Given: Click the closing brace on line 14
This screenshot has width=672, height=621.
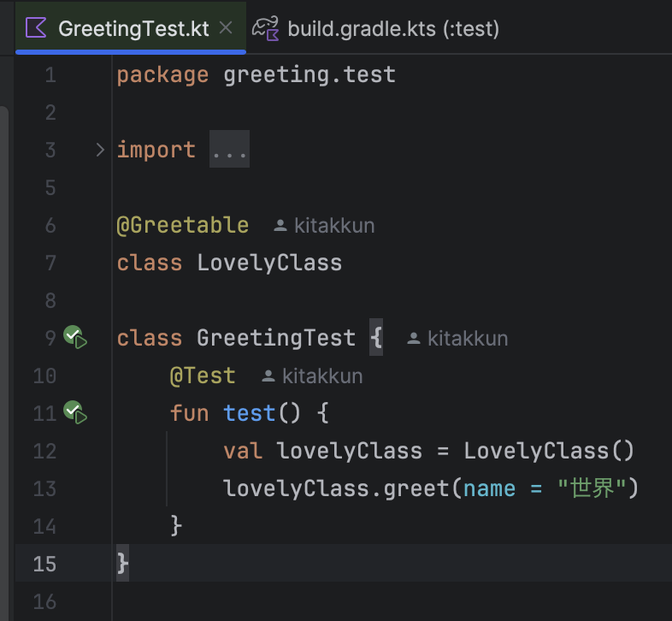Looking at the screenshot, I should [x=176, y=526].
